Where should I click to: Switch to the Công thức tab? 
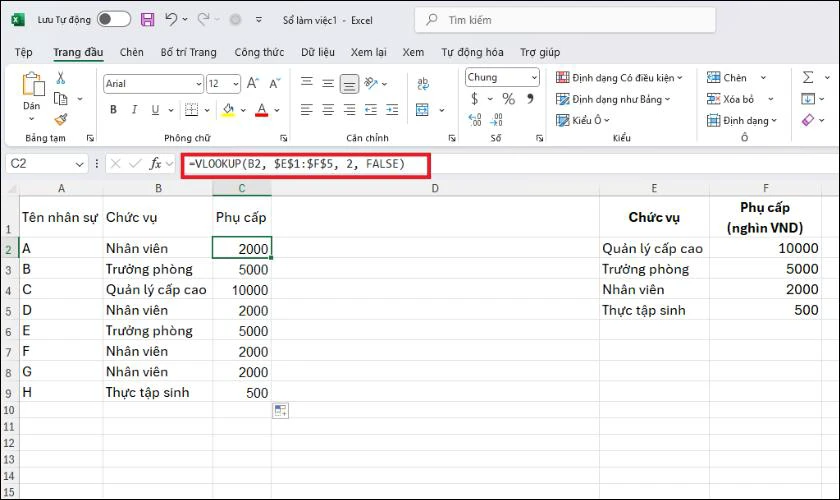coord(259,52)
